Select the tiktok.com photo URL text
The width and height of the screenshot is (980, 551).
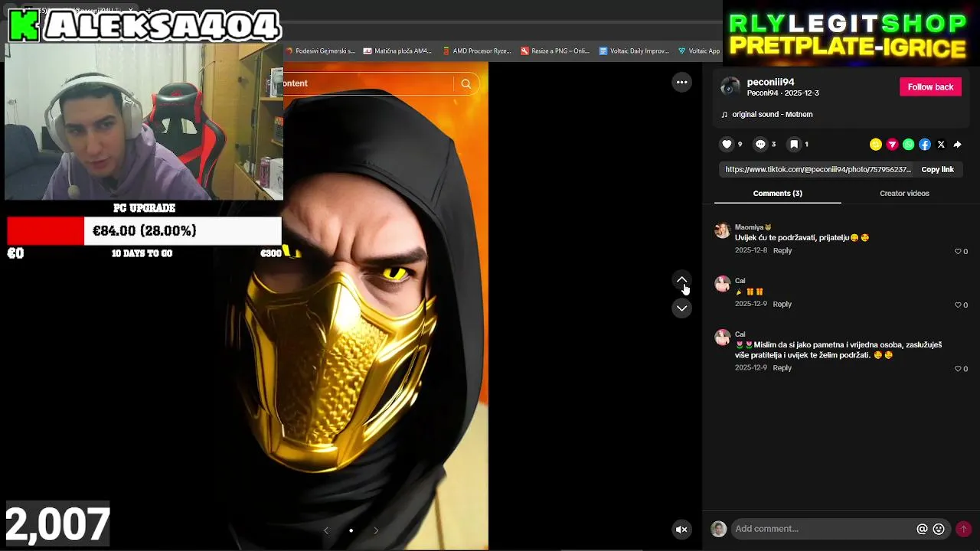tap(818, 169)
